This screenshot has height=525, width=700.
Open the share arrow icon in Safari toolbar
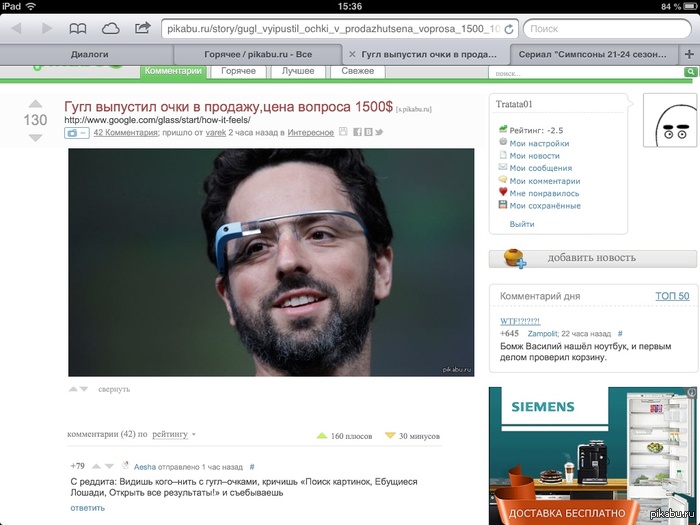142,28
